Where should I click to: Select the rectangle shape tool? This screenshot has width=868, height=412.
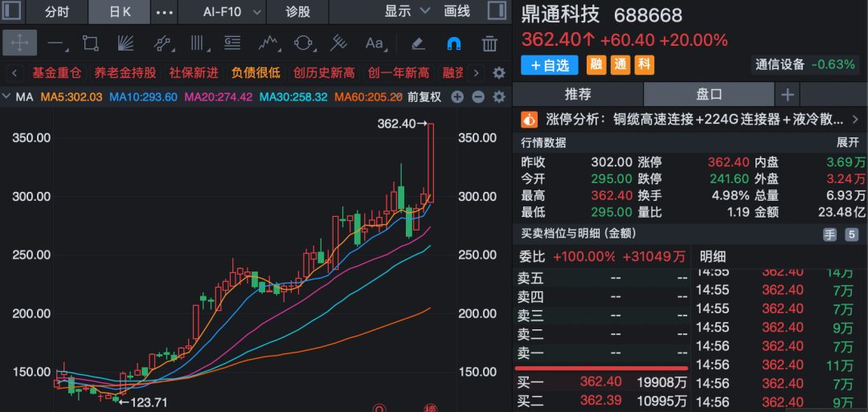(90, 43)
